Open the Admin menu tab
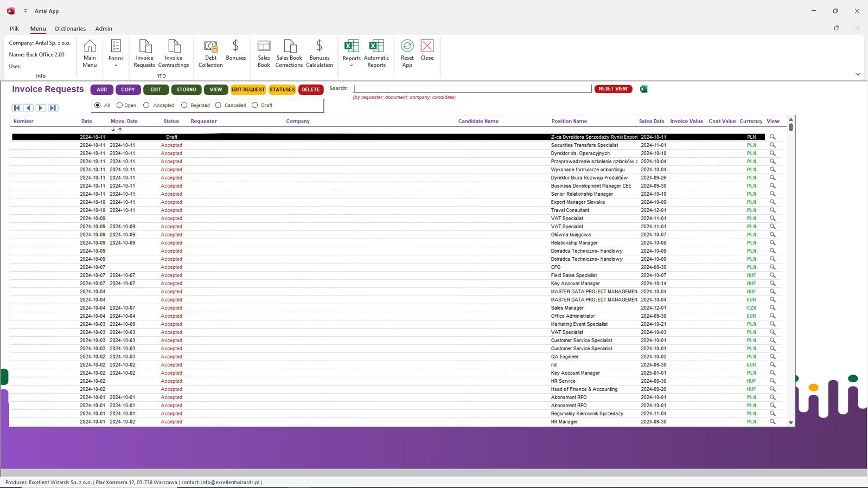The image size is (868, 488). tap(104, 29)
